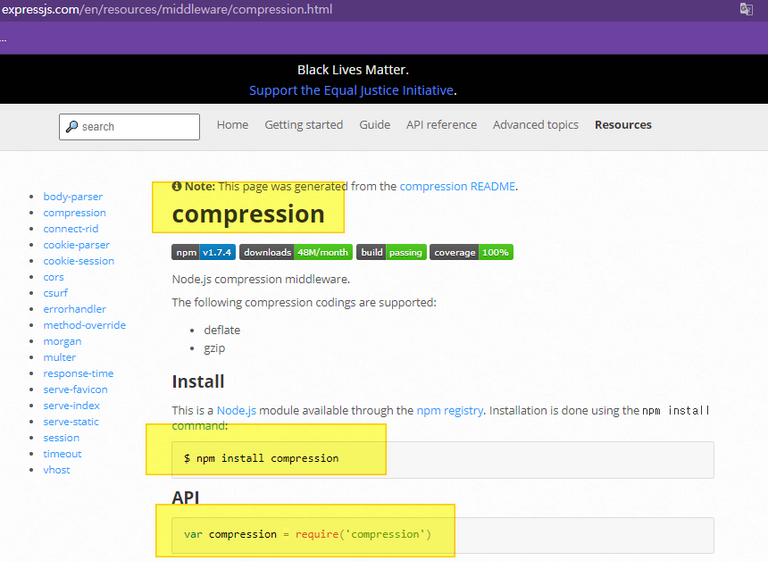The height and width of the screenshot is (562, 768).
Task: Open morgan middleware page
Action: 62,342
